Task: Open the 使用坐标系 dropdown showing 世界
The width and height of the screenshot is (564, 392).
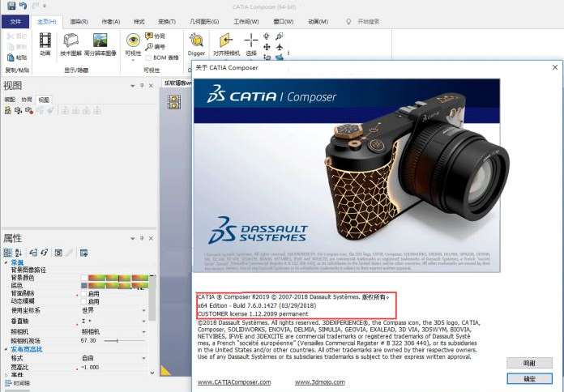Action: 112,310
